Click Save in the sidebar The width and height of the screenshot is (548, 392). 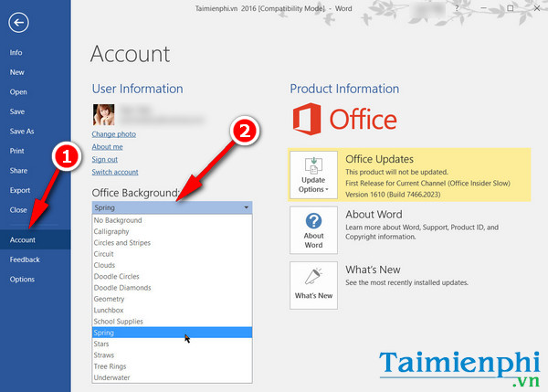[36, 111]
